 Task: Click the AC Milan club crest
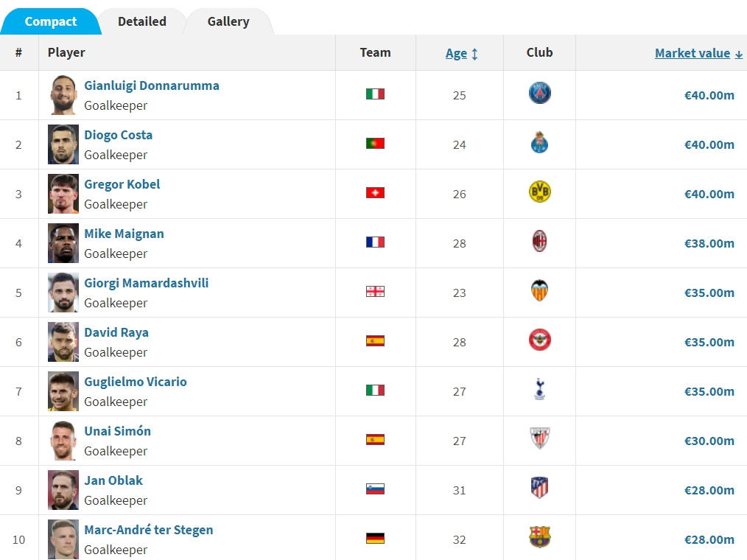[x=540, y=242]
